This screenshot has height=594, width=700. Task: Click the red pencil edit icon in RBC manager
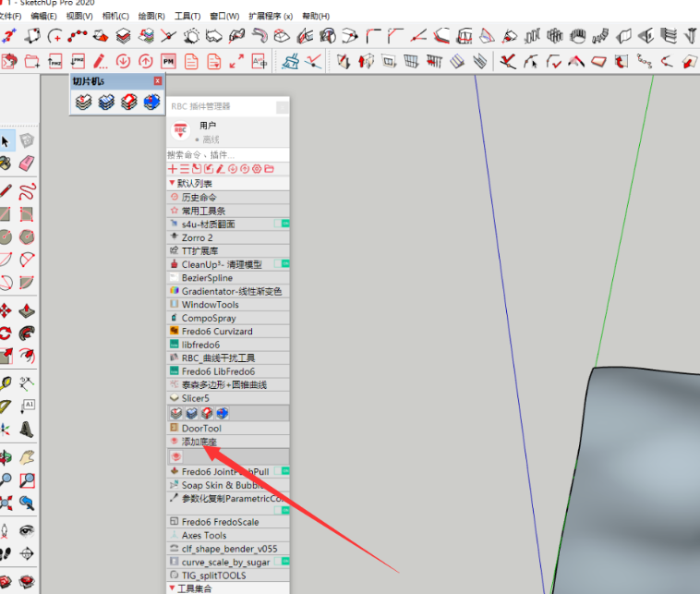[221, 169]
